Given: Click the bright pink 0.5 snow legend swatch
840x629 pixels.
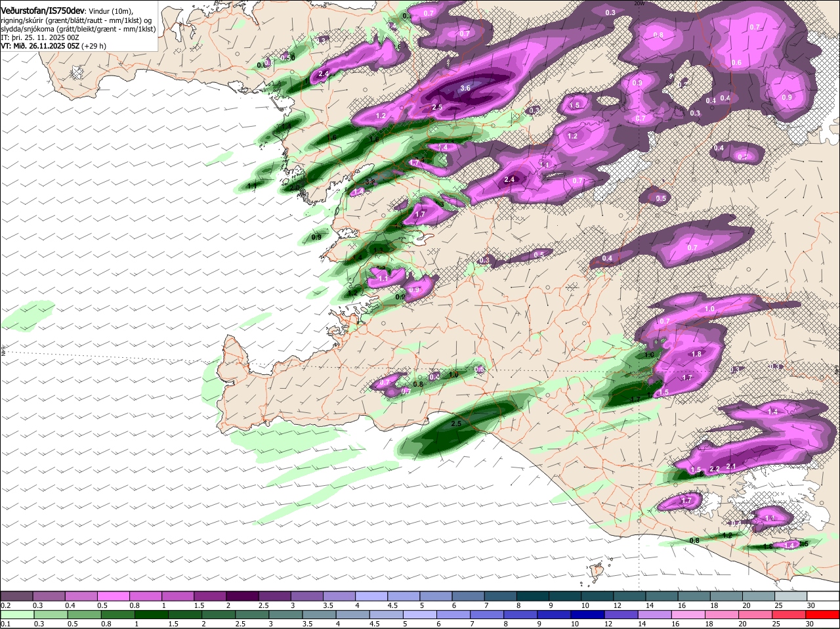Looking at the screenshot, I should coord(114,596).
